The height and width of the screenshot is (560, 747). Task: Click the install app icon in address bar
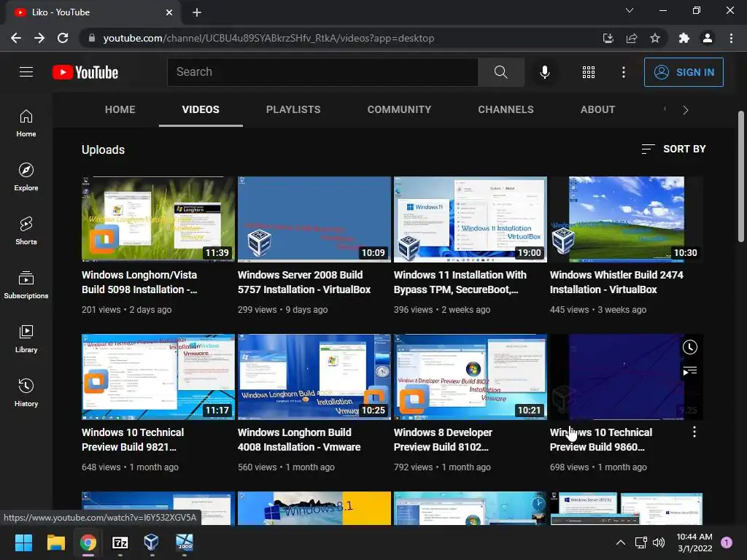608,38
